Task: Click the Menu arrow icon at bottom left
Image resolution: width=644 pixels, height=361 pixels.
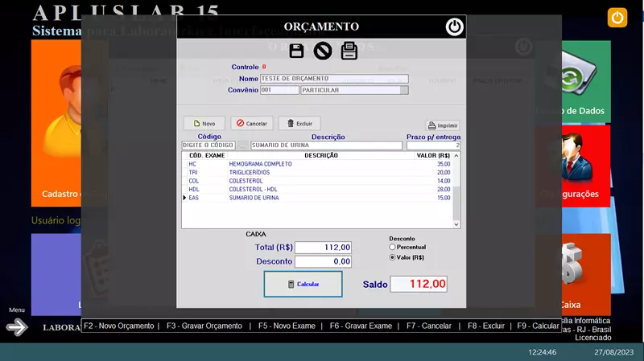Action: (x=17, y=327)
